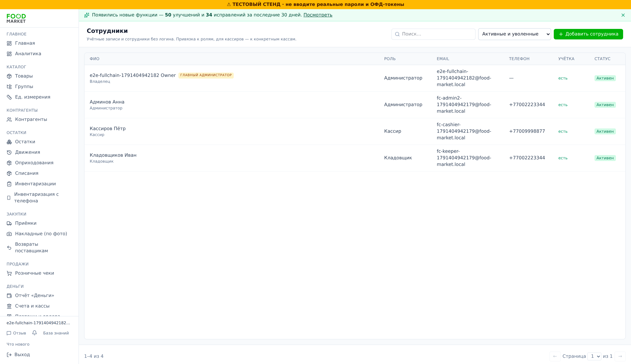
Task: Click the Поиск search field
Action: click(x=433, y=34)
